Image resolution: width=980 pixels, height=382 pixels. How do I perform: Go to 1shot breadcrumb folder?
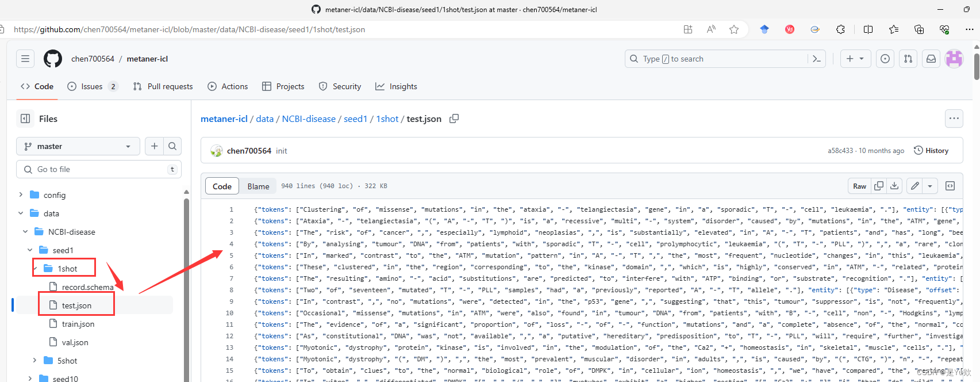point(387,119)
